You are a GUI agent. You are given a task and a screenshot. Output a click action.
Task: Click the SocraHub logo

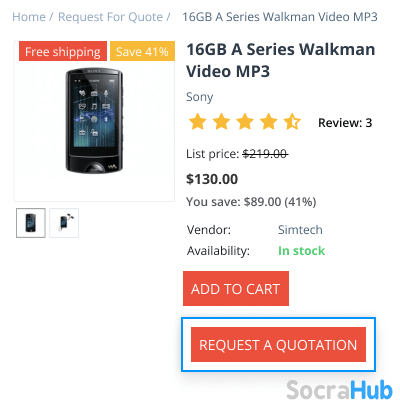click(339, 389)
